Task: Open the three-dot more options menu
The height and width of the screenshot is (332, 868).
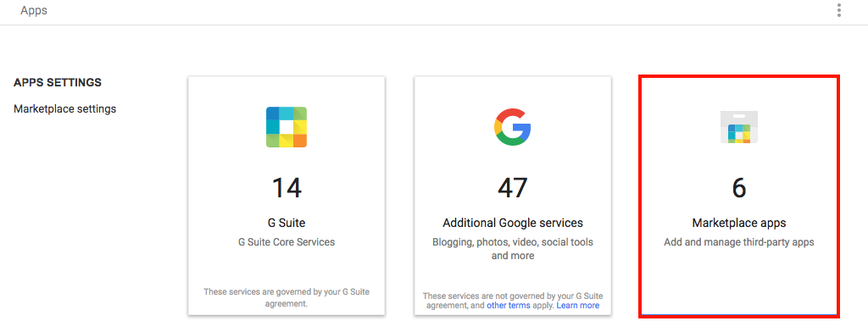Action: [839, 10]
